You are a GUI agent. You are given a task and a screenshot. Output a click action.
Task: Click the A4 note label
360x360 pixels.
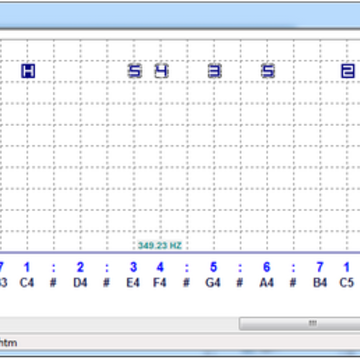pyautogui.click(x=266, y=283)
